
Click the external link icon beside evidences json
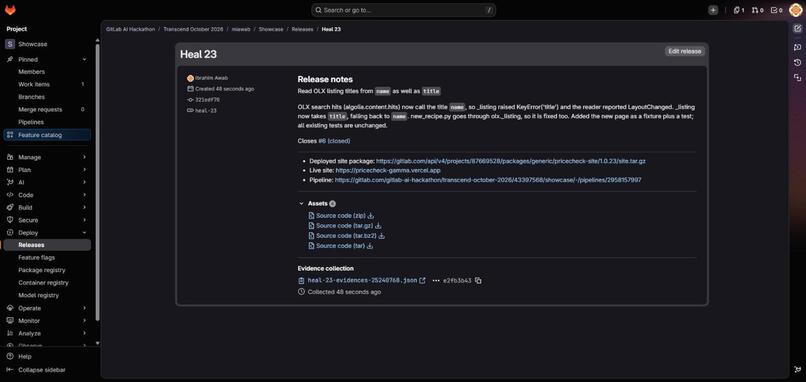coord(423,281)
